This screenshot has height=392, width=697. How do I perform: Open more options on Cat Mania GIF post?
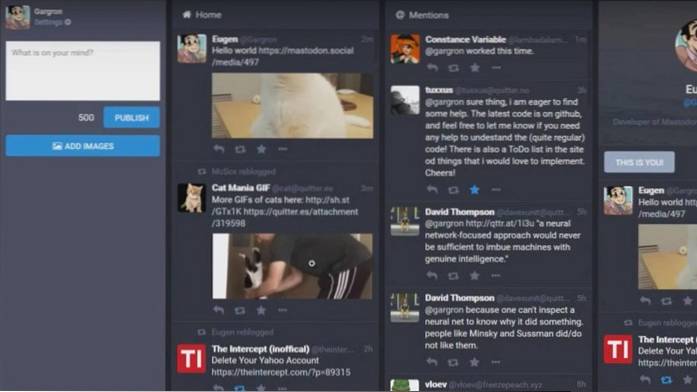click(x=282, y=310)
